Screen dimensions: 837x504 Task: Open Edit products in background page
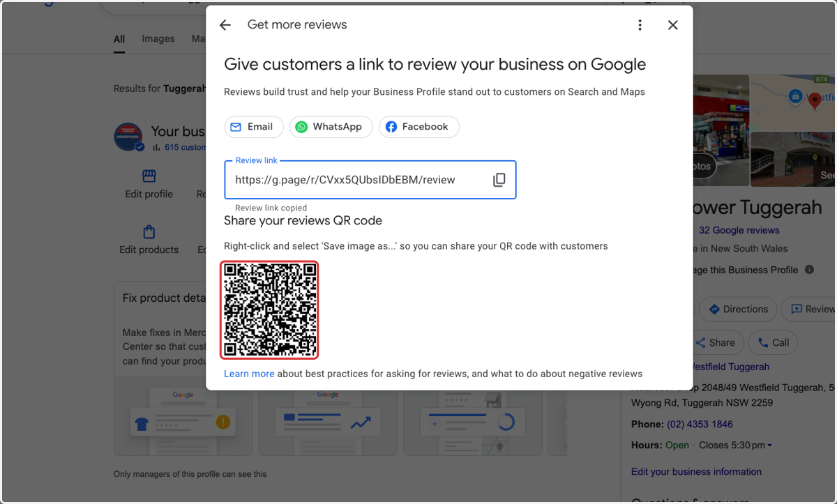click(149, 250)
